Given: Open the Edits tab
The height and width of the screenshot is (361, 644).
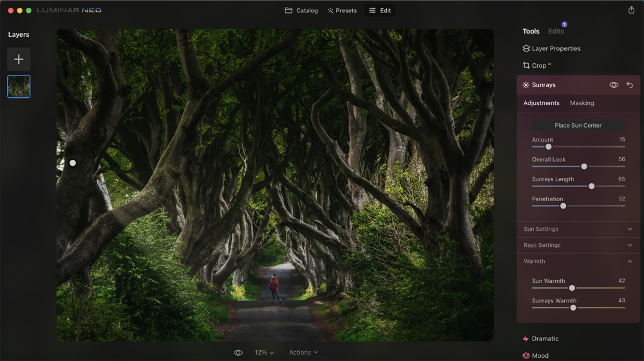Looking at the screenshot, I should [556, 31].
